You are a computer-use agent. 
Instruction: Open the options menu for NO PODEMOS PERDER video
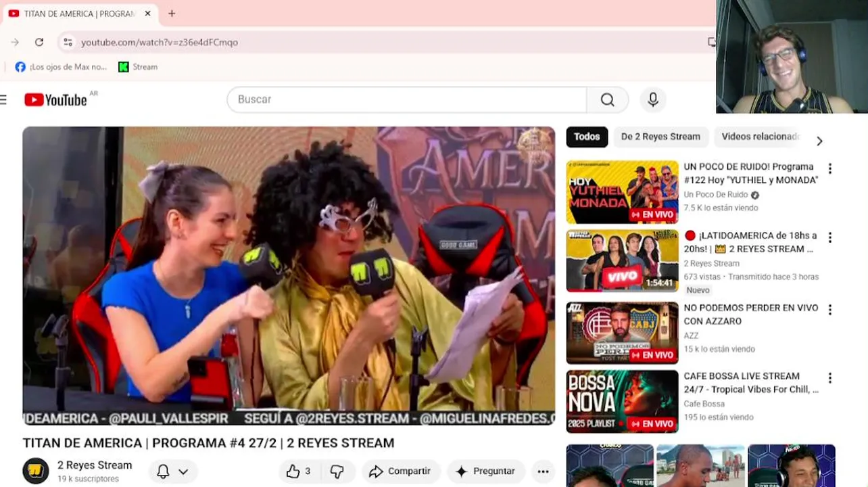[830, 310]
